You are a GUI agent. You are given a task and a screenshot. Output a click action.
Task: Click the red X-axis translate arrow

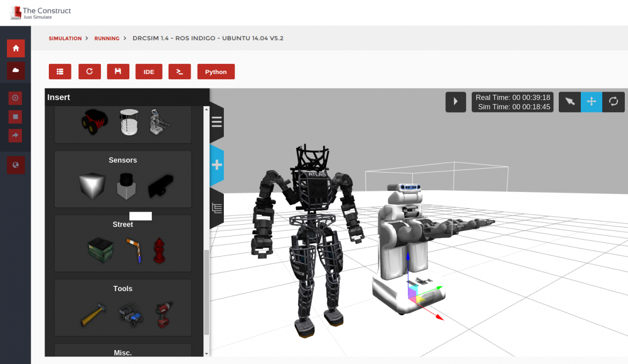tap(439, 317)
